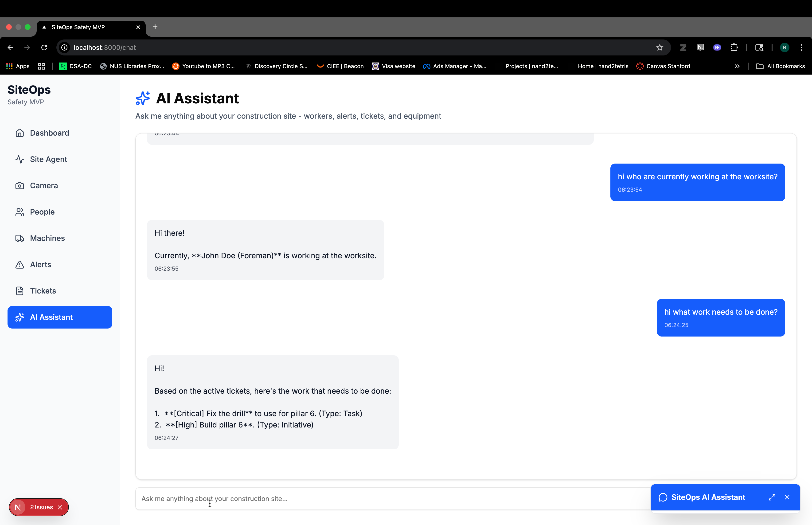The width and height of the screenshot is (812, 525).
Task: Open the browser Extensions puzzle icon
Action: tap(734, 47)
